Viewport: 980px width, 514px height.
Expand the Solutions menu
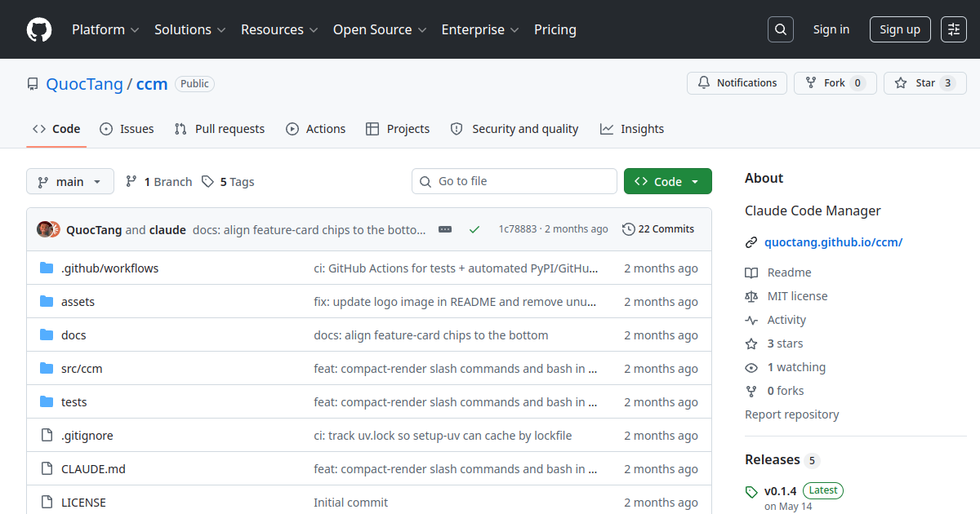(x=189, y=29)
